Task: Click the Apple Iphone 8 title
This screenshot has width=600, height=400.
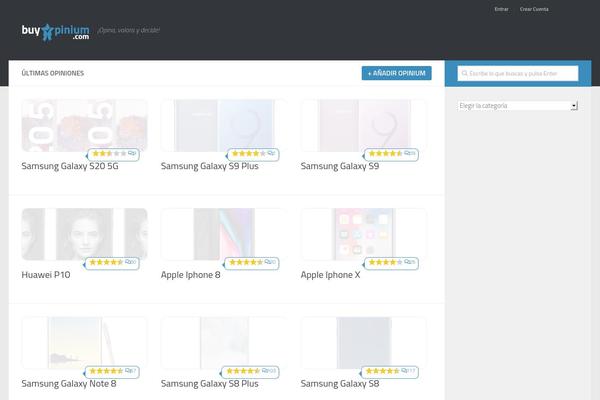Action: tap(191, 275)
